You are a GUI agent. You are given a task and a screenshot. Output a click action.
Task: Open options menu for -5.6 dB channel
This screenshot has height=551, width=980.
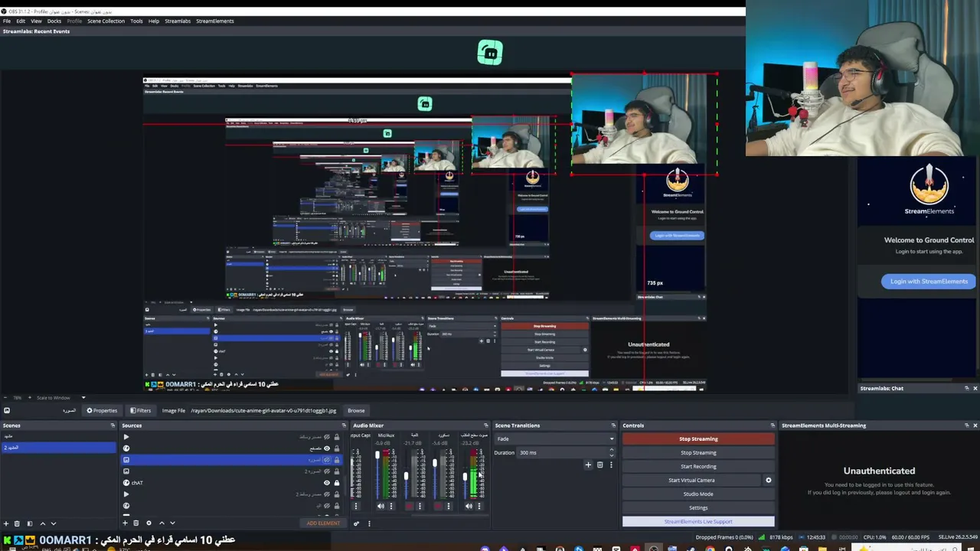click(449, 506)
